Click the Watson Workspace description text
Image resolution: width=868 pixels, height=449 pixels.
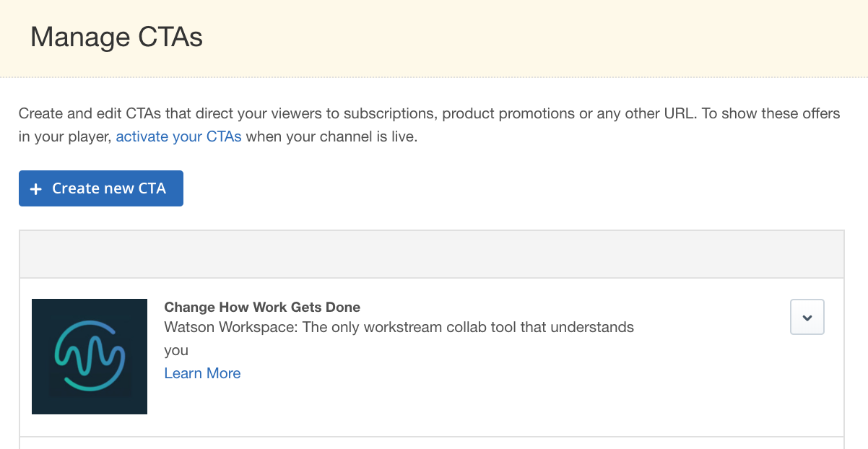click(399, 339)
